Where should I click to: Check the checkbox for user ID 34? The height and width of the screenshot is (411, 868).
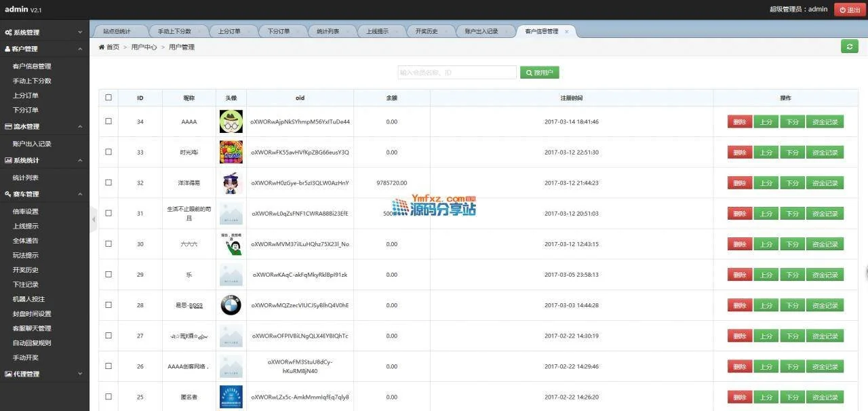pyautogui.click(x=108, y=121)
